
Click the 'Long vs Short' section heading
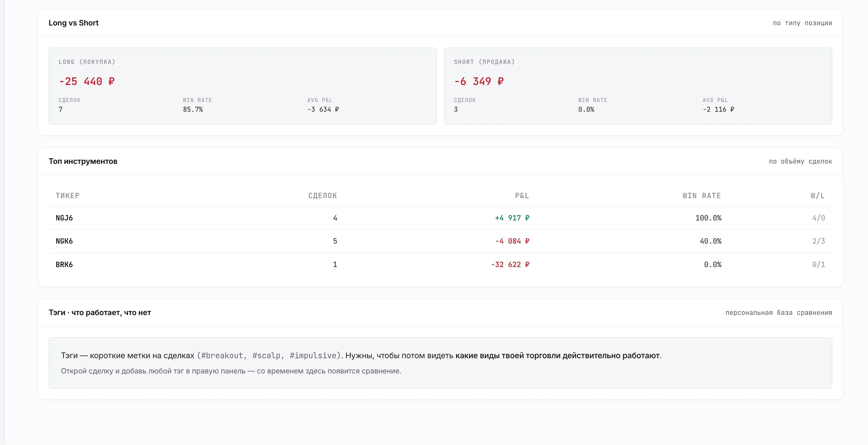tap(74, 23)
